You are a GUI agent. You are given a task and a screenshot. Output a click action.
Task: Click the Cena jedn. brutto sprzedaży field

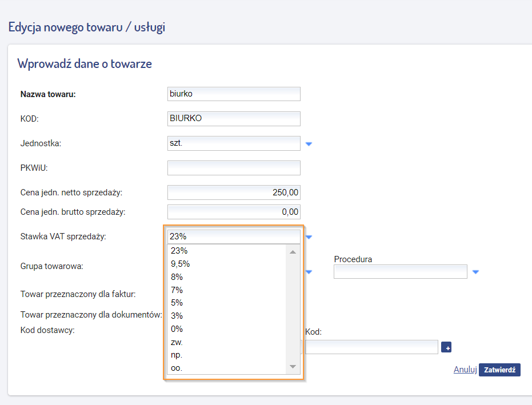tap(234, 212)
